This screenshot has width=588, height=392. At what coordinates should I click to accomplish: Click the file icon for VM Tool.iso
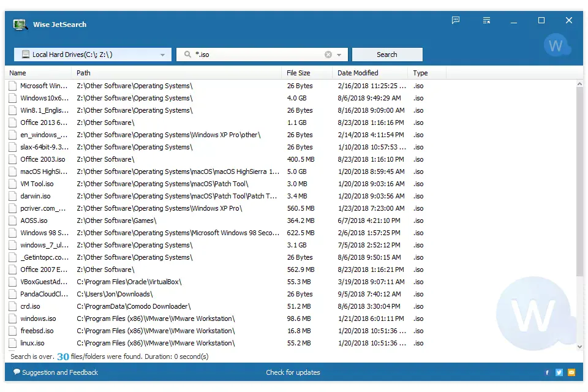[13, 184]
